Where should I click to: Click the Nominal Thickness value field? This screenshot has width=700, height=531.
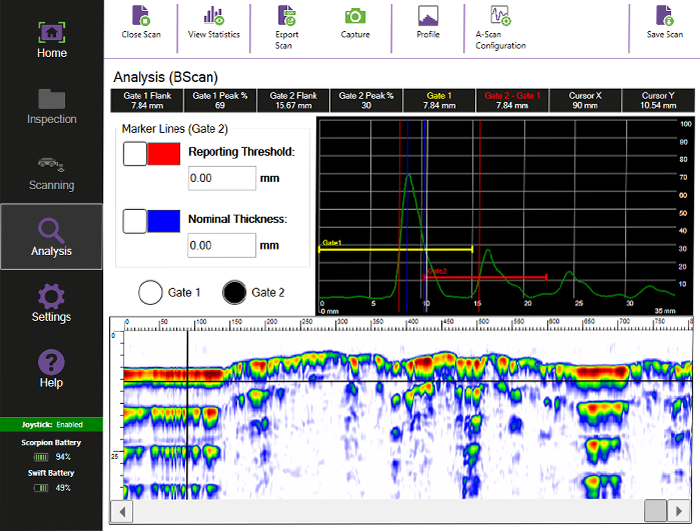pos(222,245)
